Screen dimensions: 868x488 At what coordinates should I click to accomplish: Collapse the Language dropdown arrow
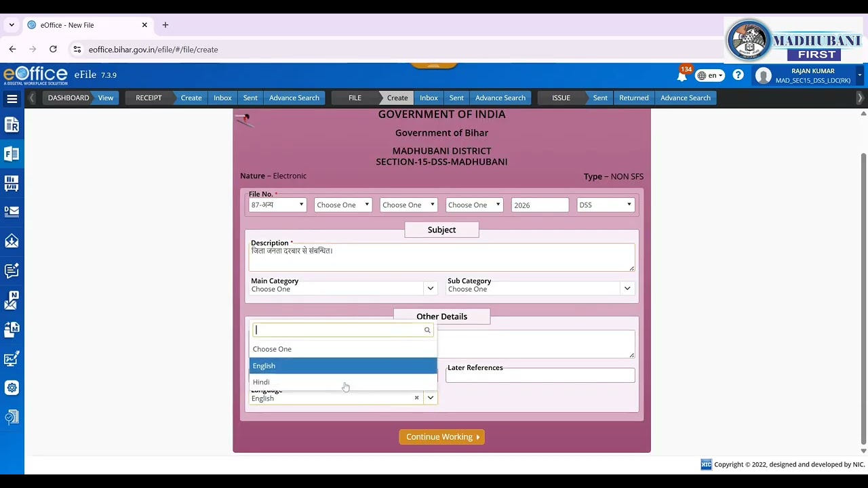coord(430,398)
